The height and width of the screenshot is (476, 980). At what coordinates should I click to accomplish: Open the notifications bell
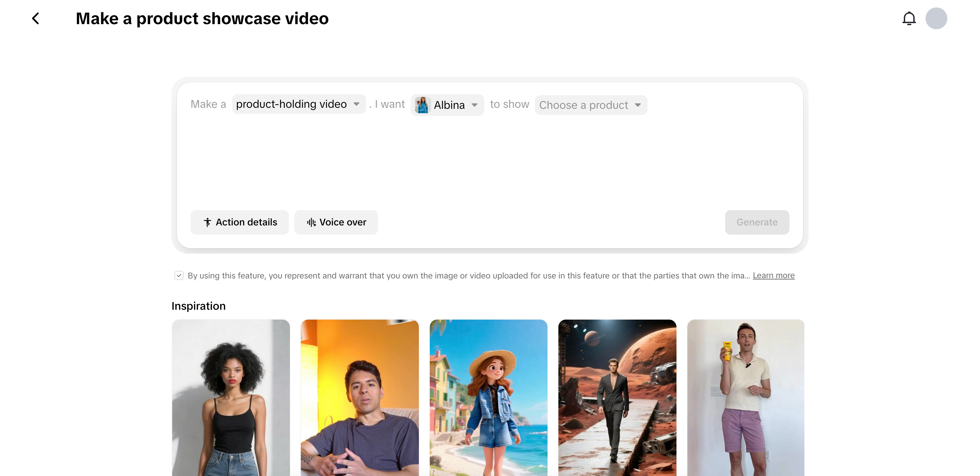click(x=909, y=18)
